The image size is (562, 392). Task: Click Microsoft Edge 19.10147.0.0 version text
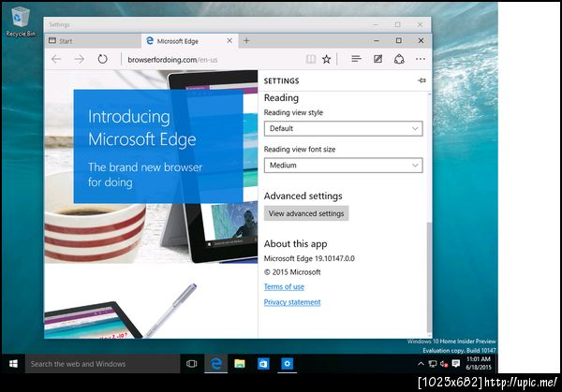(x=309, y=258)
